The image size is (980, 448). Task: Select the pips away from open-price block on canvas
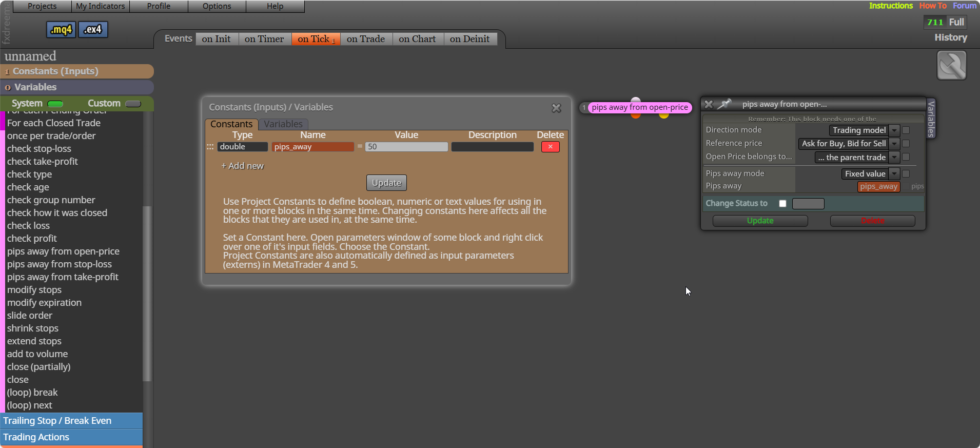(x=639, y=107)
